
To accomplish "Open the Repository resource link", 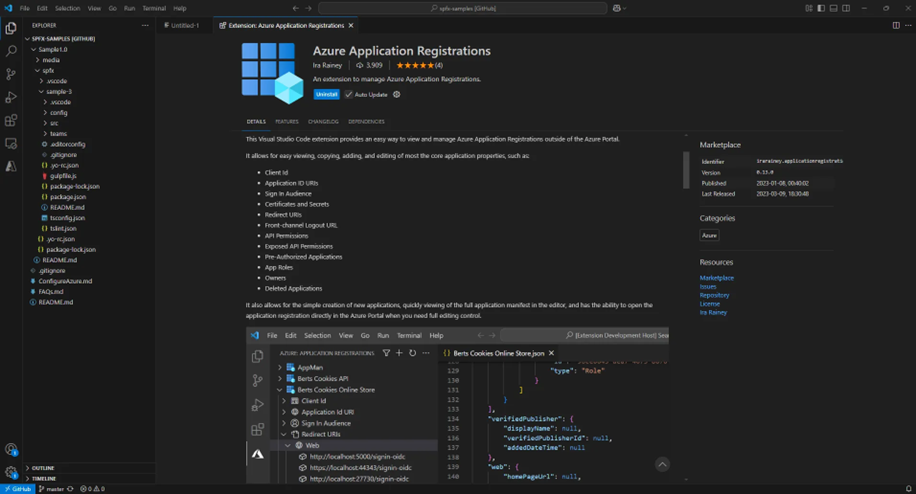I will pyautogui.click(x=714, y=295).
